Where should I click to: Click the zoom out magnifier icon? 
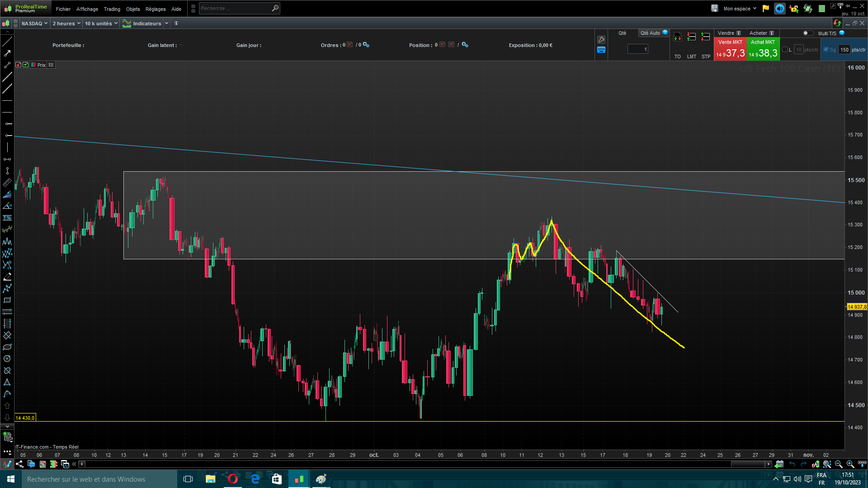pos(839,464)
